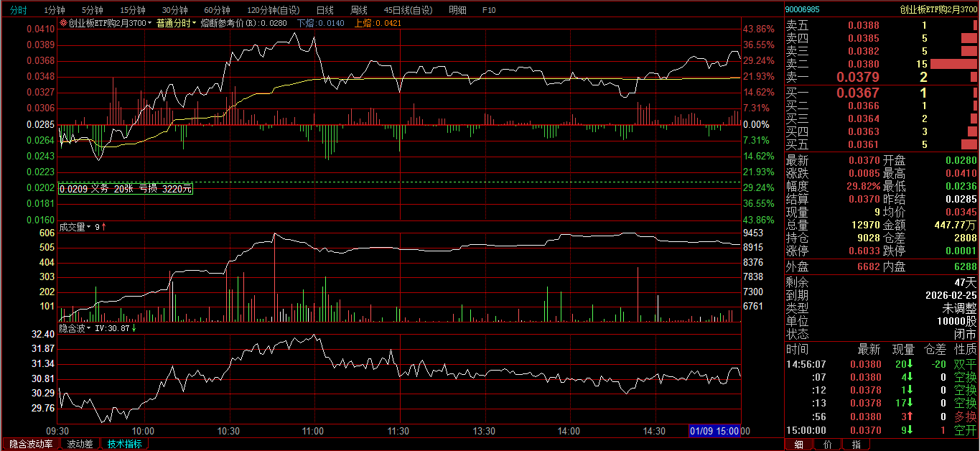Image resolution: width=980 pixels, height=451 pixels.
Task: Switch to the 1分钟 period tab
Action: click(x=55, y=10)
